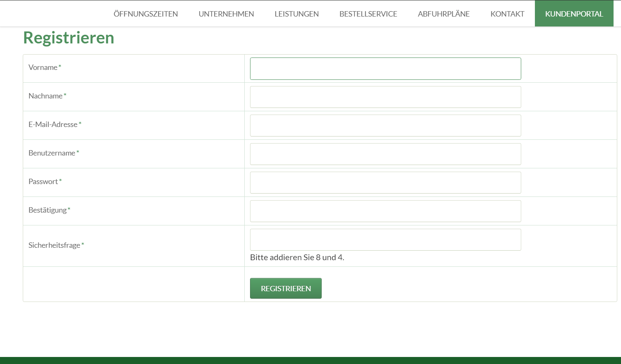Focus the Passwort entry box
The image size is (621, 364).
[385, 183]
